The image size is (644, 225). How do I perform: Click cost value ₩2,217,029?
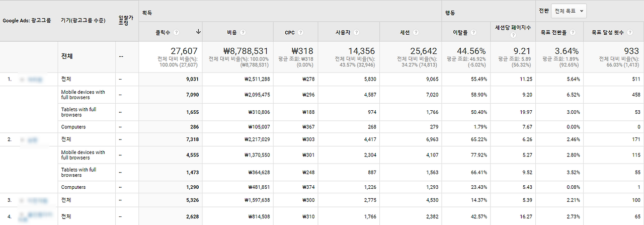(x=257, y=139)
